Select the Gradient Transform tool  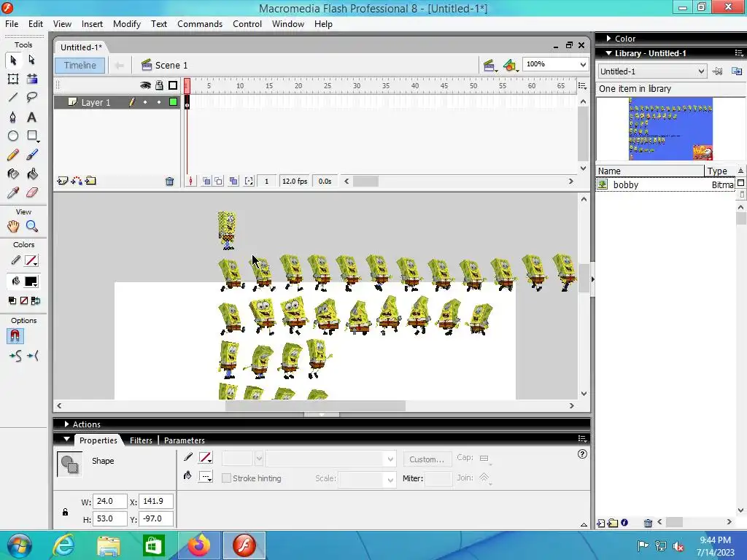pyautogui.click(x=32, y=79)
